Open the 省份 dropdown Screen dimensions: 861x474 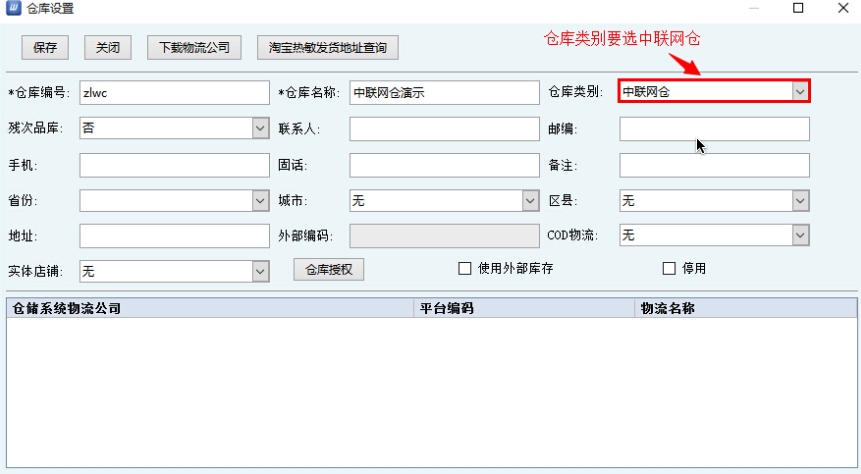point(260,201)
